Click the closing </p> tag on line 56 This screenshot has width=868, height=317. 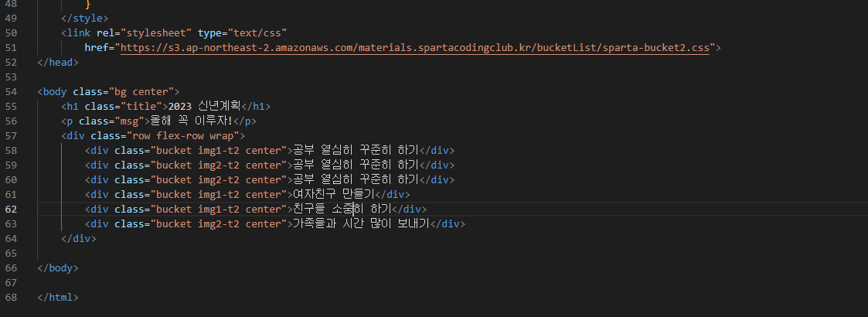point(245,121)
